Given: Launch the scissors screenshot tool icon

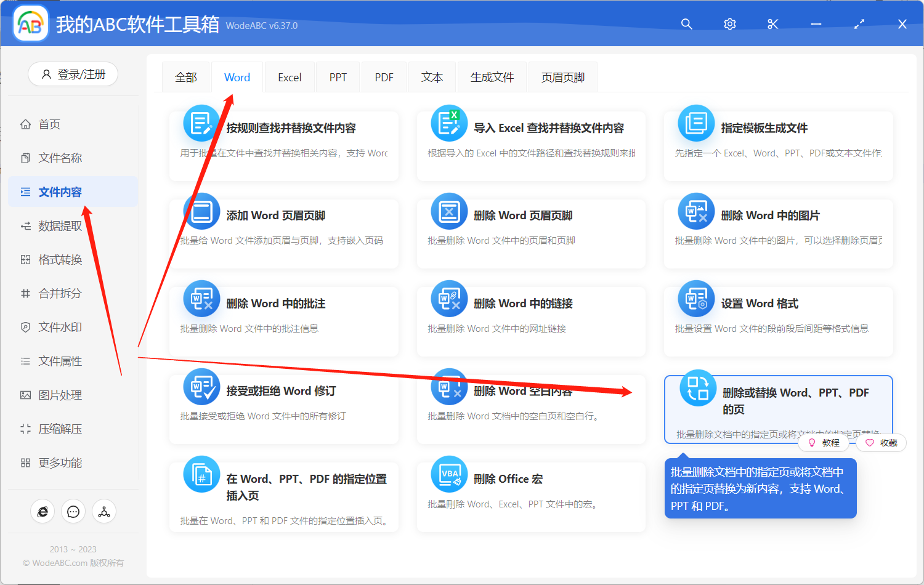Looking at the screenshot, I should (x=772, y=24).
